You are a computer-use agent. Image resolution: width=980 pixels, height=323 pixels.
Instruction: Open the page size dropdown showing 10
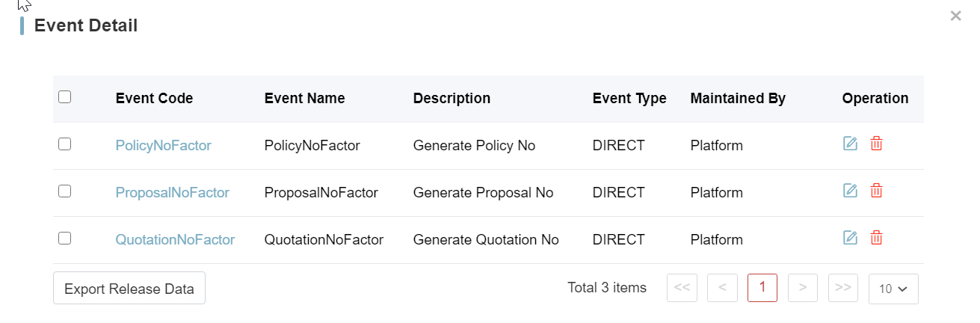click(893, 289)
